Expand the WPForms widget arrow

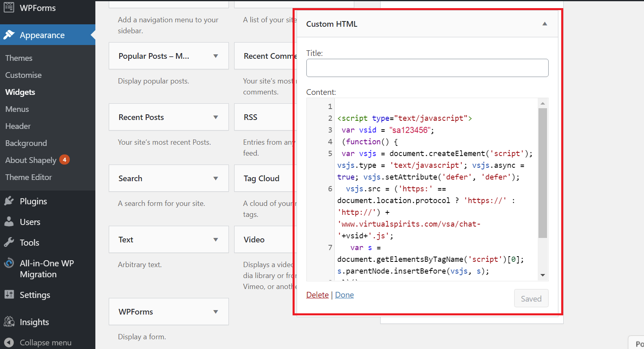click(x=216, y=312)
